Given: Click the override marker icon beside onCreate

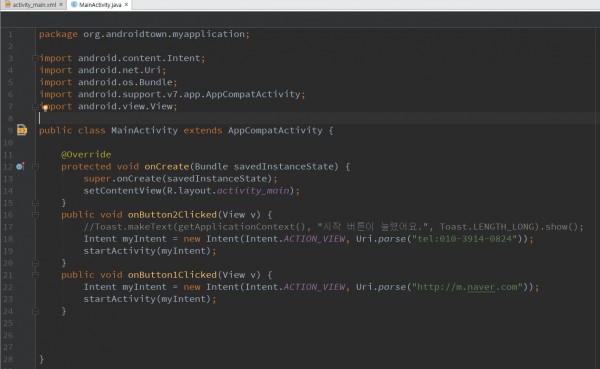Looking at the screenshot, I should click(21, 167).
